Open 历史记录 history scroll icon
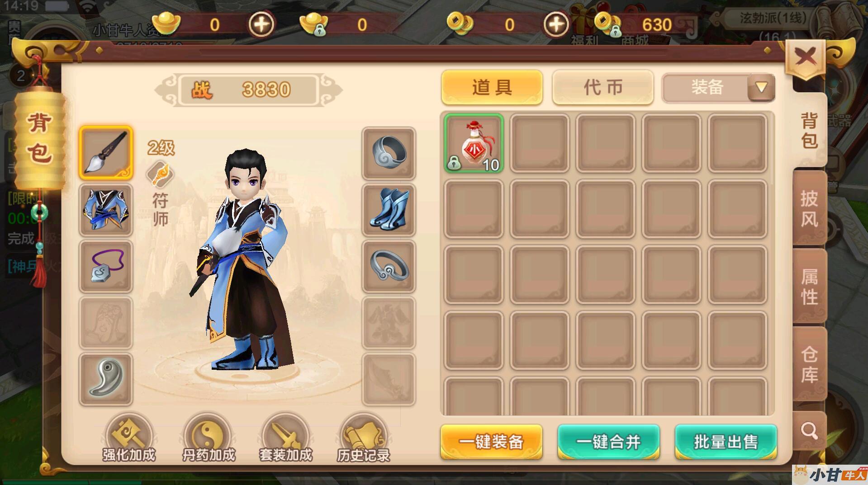Image resolution: width=868 pixels, height=485 pixels. click(363, 438)
